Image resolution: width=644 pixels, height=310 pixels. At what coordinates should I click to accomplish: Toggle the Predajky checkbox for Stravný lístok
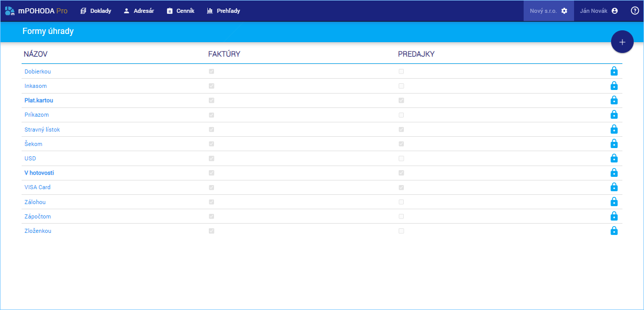click(401, 130)
